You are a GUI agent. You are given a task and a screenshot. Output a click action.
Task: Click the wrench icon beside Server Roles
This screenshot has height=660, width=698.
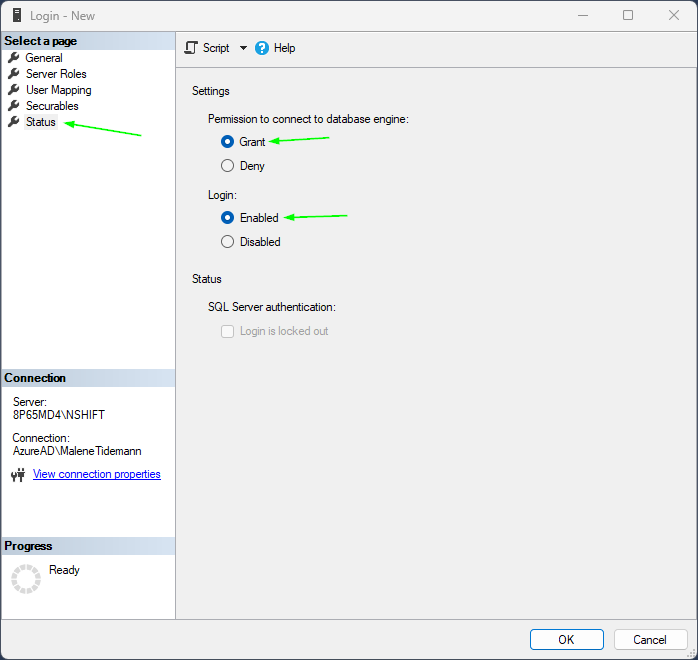pyautogui.click(x=13, y=74)
